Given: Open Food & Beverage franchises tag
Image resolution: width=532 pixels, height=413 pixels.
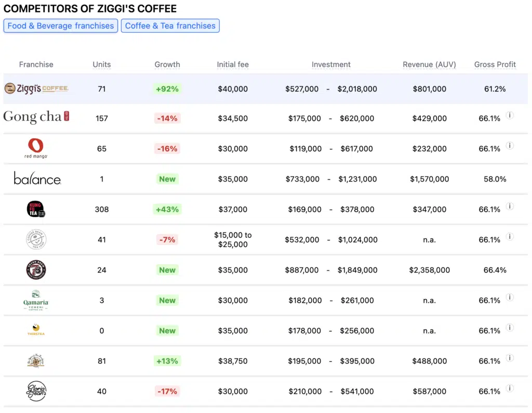Looking at the screenshot, I should 61,26.
